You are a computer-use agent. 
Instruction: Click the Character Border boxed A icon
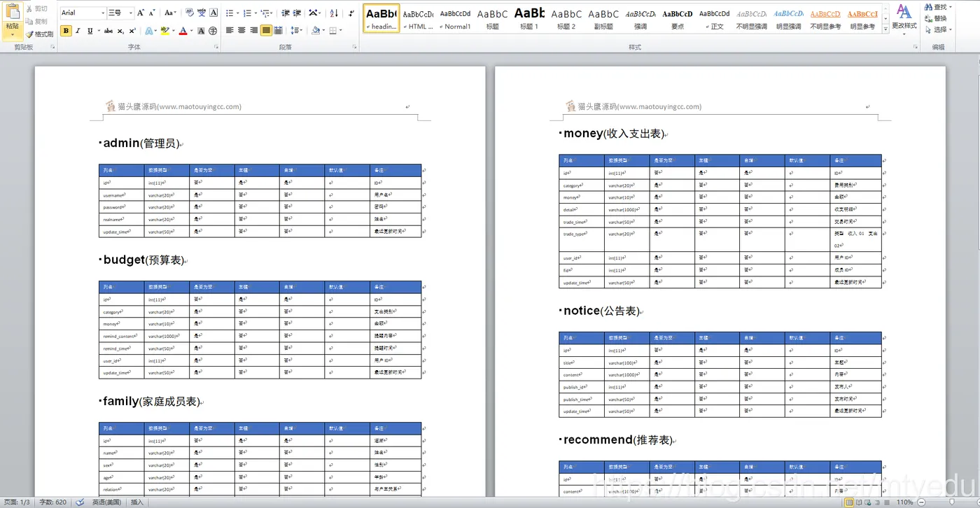[x=213, y=13]
